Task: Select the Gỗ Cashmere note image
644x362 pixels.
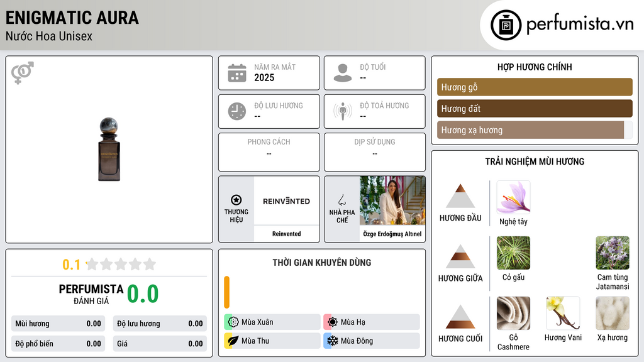Action: pyautogui.click(x=513, y=313)
